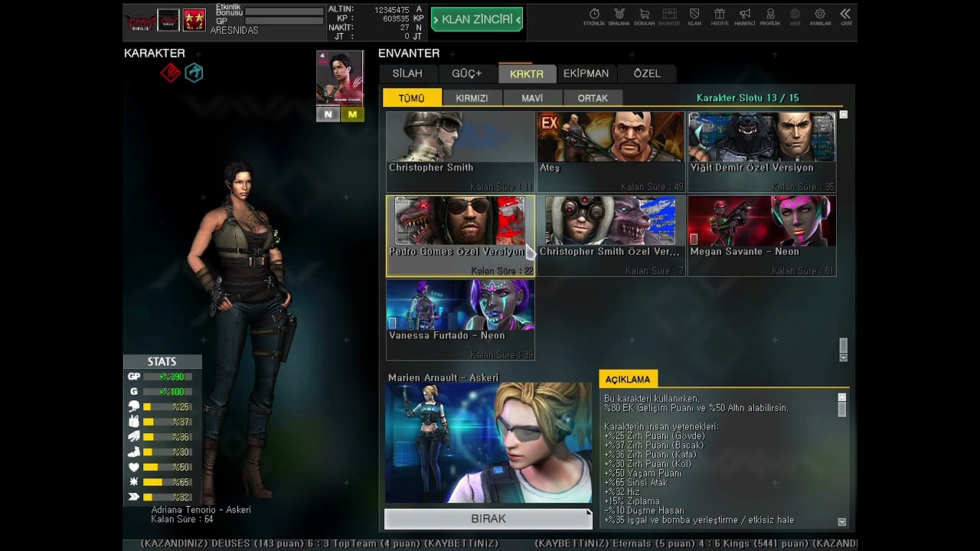This screenshot has height=551, width=980.
Task: Click the description box down arrow
Action: pos(842,522)
